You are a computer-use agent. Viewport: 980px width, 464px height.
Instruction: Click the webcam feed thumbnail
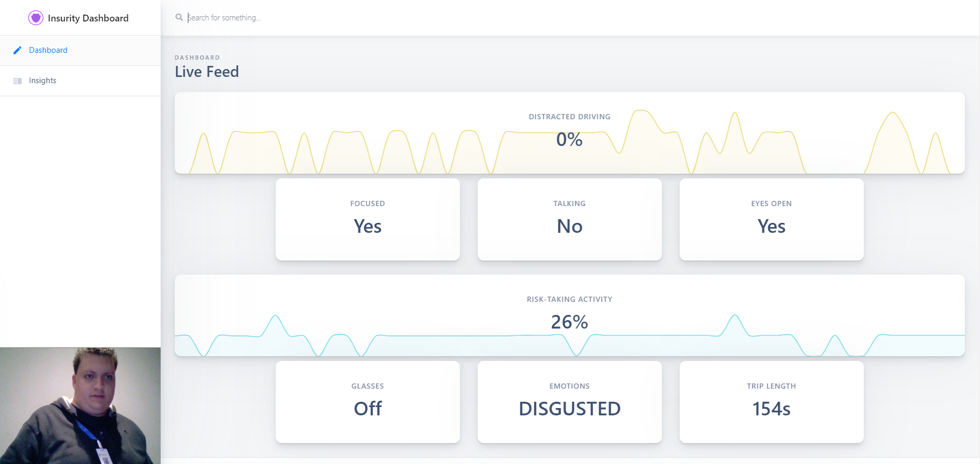tap(80, 405)
